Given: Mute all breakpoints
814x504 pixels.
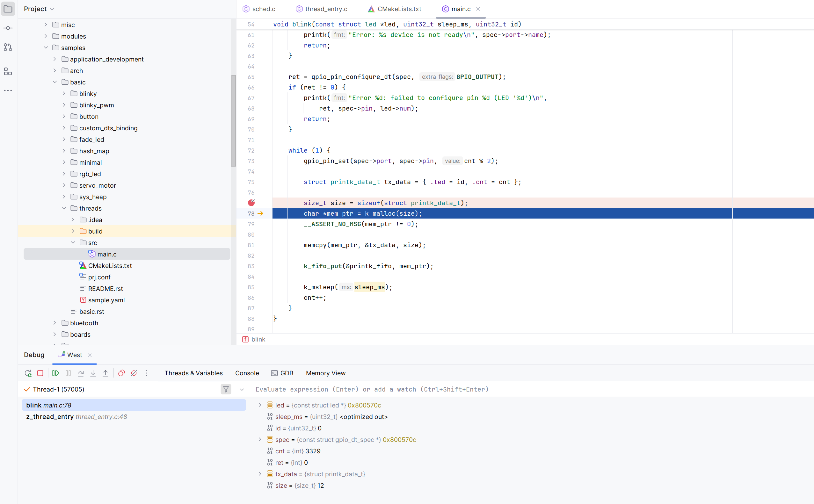Looking at the screenshot, I should [x=134, y=373].
